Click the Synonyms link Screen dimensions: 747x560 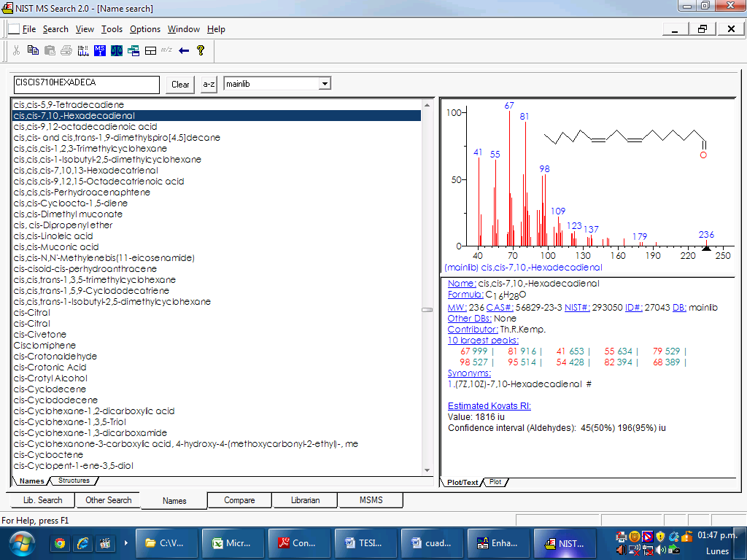[469, 373]
